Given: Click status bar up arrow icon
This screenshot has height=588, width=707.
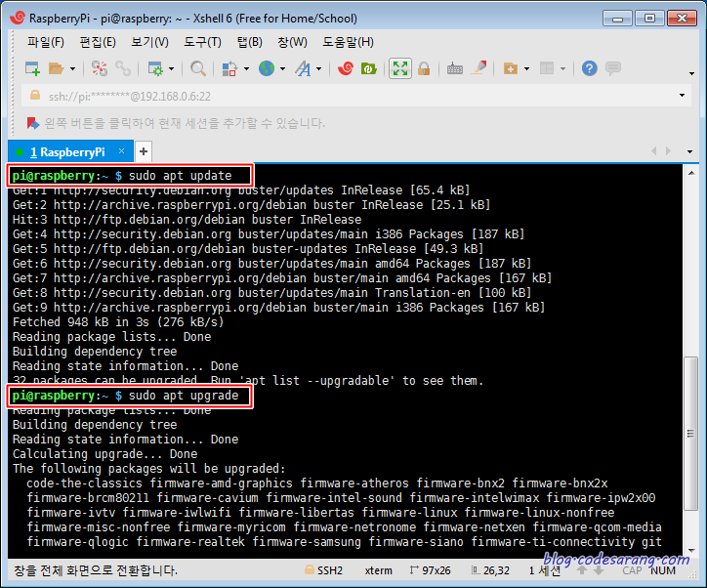Looking at the screenshot, I should (582, 570).
